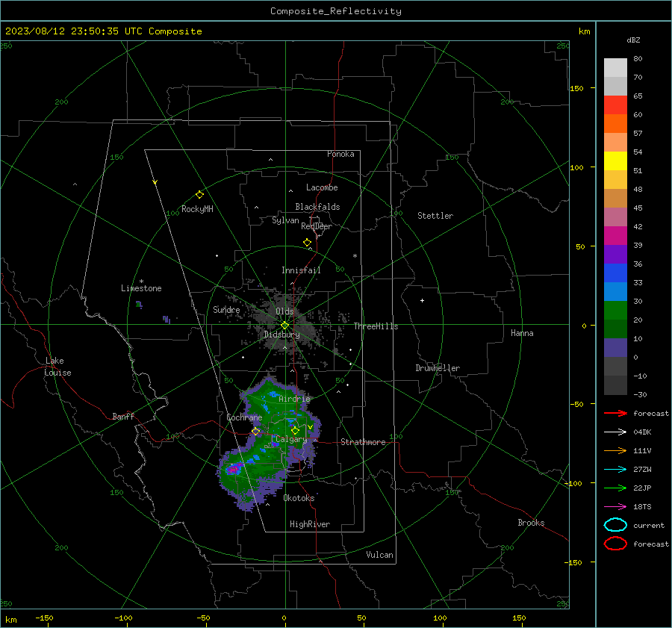Click the Olds town label
The width and height of the screenshot is (672, 628).
tap(284, 311)
